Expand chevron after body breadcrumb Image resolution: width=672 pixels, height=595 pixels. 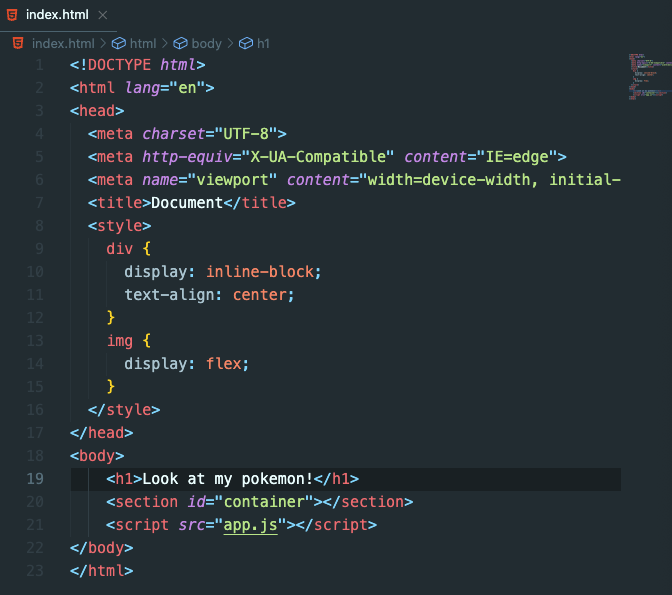[x=230, y=43]
